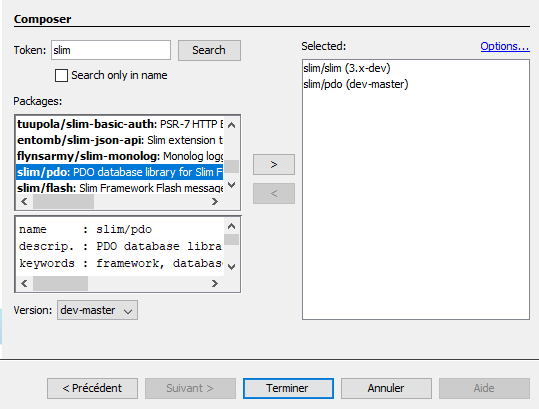Select slim/flash in Packages list
The width and height of the screenshot is (539, 409).
pyautogui.click(x=120, y=188)
